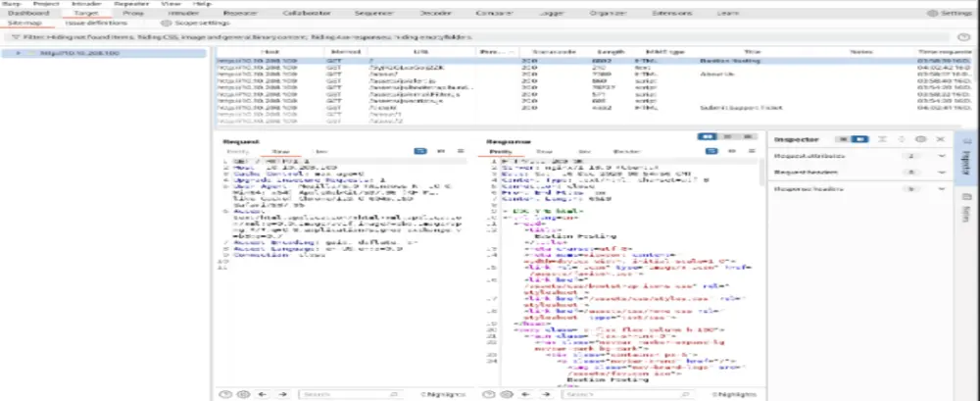The image size is (980, 401).
Task: Open the Intruder menu in menu bar
Action: [87, 4]
